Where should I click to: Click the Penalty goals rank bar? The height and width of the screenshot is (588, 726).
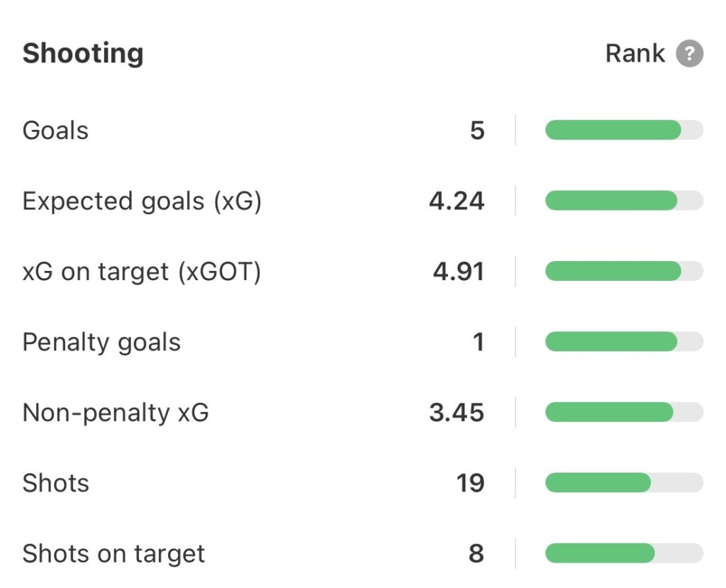pos(624,343)
